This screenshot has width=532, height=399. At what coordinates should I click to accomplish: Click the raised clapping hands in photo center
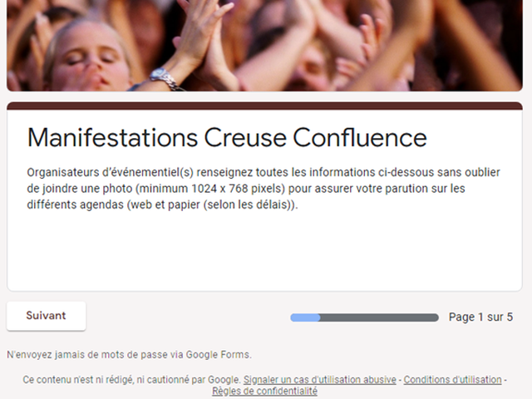204,37
